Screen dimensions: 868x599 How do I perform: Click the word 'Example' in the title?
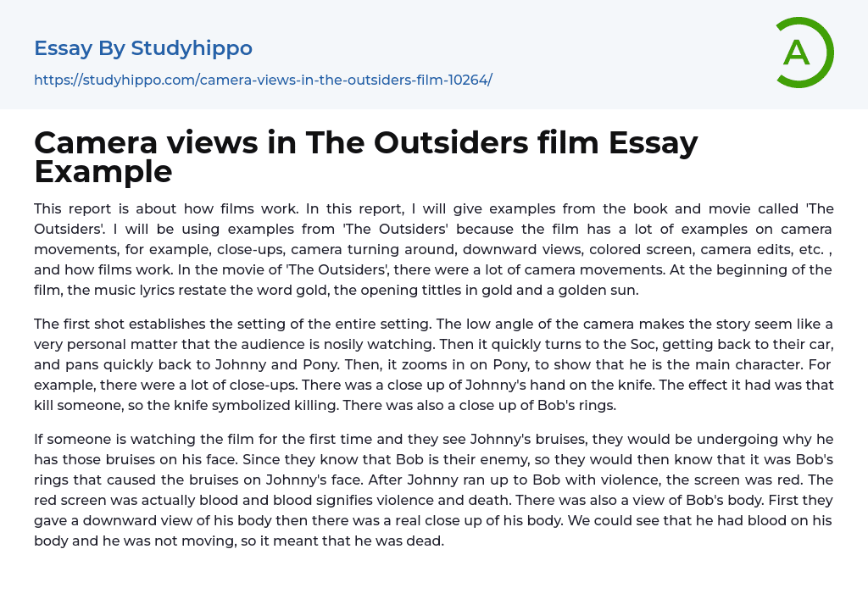pyautogui.click(x=103, y=172)
